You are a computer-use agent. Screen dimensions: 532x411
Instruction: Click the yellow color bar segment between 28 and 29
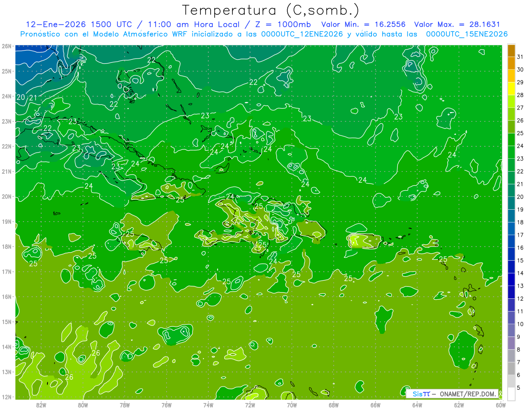(x=511, y=89)
